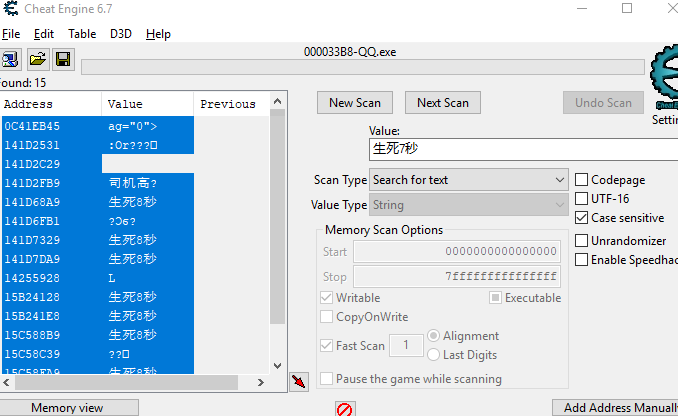
Task: Click the results list scroll down arrow
Action: click(278, 366)
